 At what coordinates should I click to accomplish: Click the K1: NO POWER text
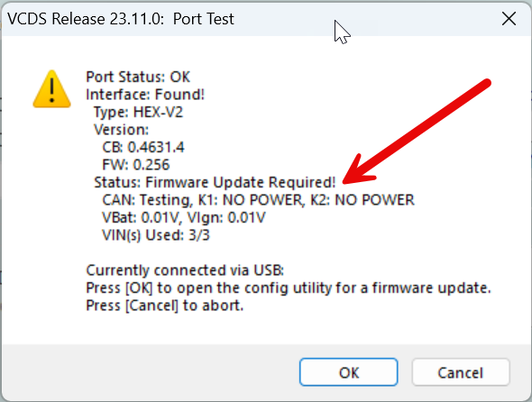[x=250, y=200]
